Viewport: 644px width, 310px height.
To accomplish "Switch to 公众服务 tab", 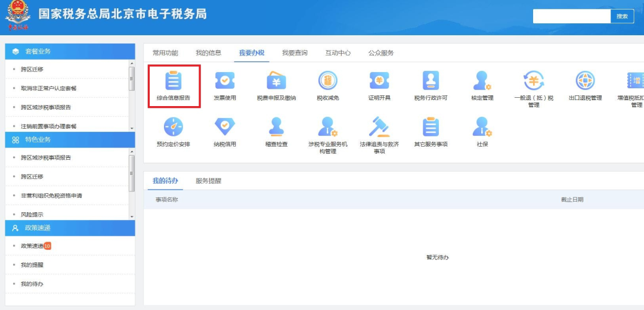I will (381, 53).
